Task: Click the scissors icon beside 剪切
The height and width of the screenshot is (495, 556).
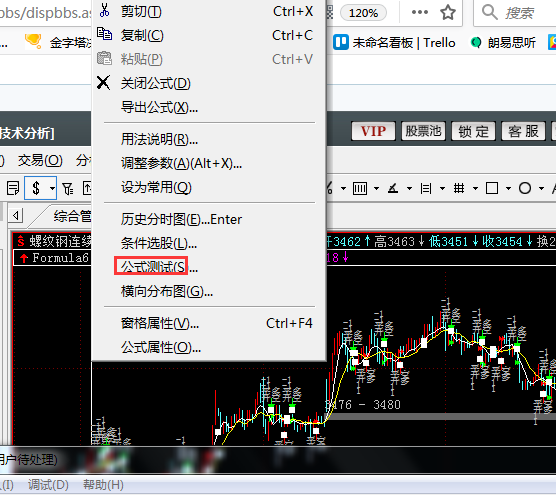Action: 104,10
